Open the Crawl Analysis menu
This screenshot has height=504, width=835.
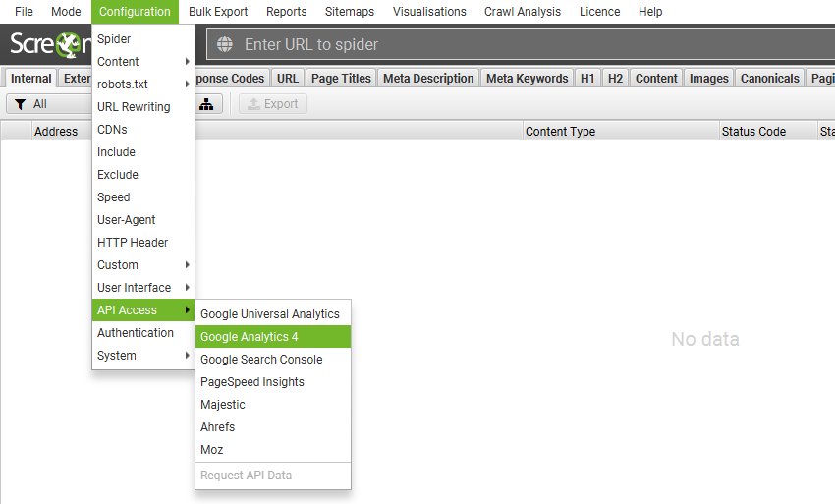coord(522,12)
